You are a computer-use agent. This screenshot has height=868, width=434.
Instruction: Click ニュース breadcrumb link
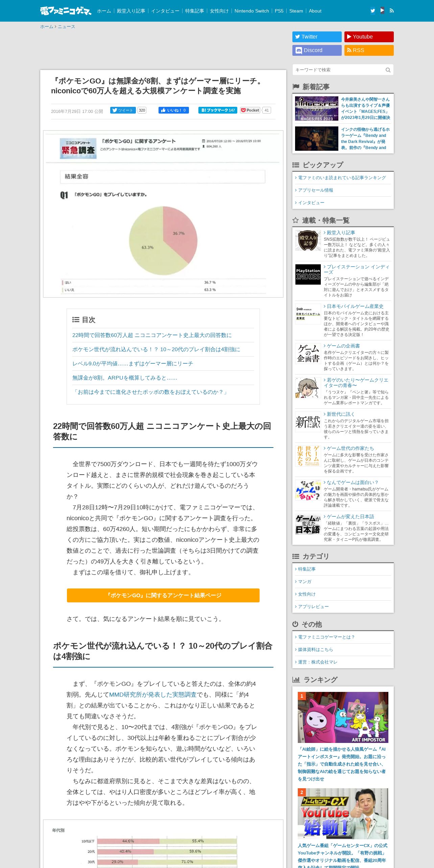[x=66, y=27]
